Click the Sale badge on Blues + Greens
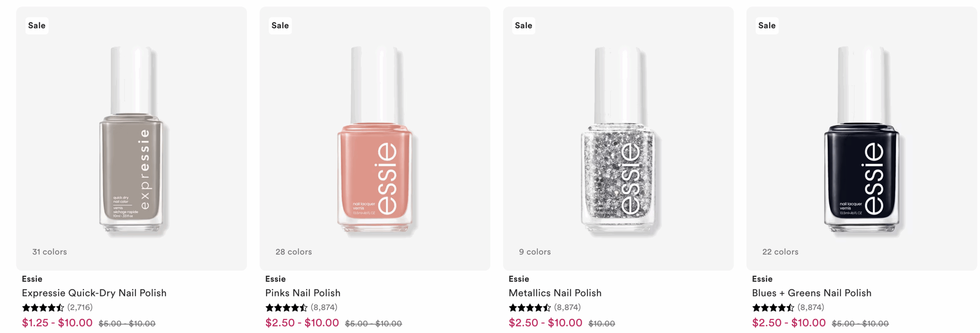Image resolution: width=980 pixels, height=333 pixels. (x=766, y=26)
